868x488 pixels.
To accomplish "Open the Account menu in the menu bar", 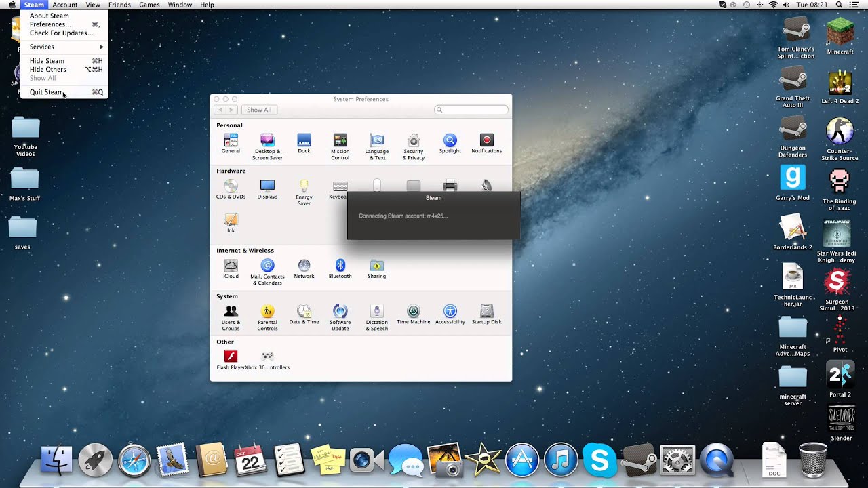I will click(x=65, y=5).
